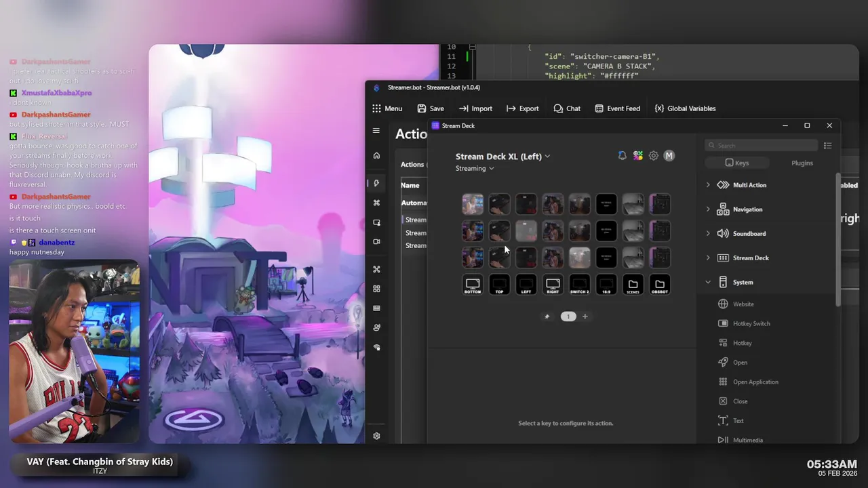
Task: Select page 1 indicator
Action: point(568,317)
